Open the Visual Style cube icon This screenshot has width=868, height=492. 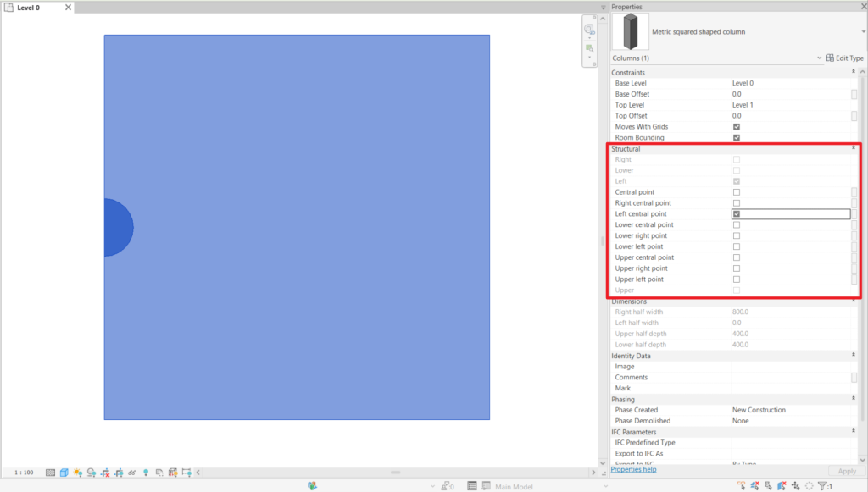[64, 473]
